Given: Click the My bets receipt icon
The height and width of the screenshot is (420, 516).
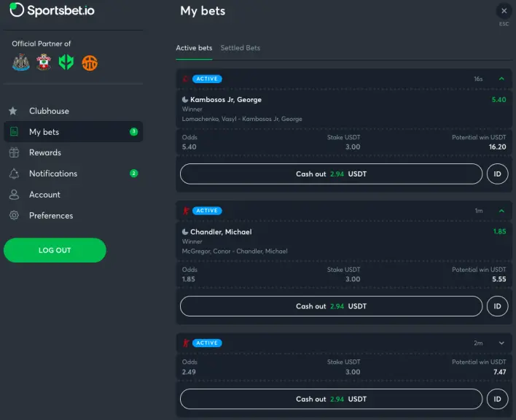Looking at the screenshot, I should tap(14, 132).
